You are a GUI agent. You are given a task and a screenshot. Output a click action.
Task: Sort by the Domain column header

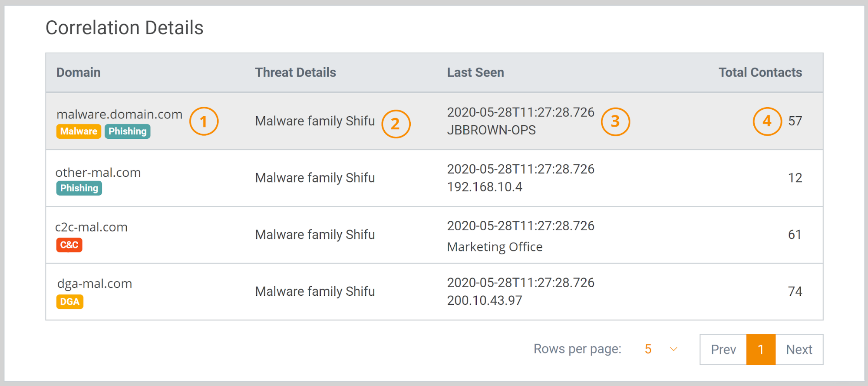coord(79,72)
